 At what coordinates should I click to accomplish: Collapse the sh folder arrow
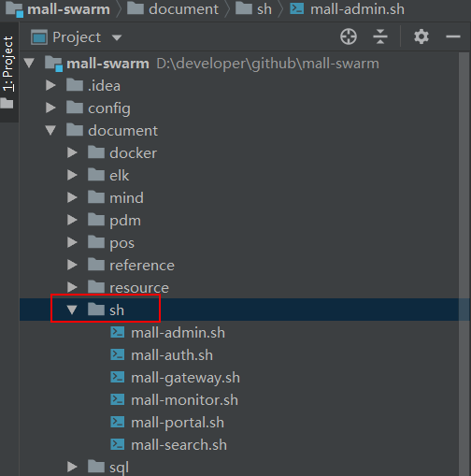[72, 310]
